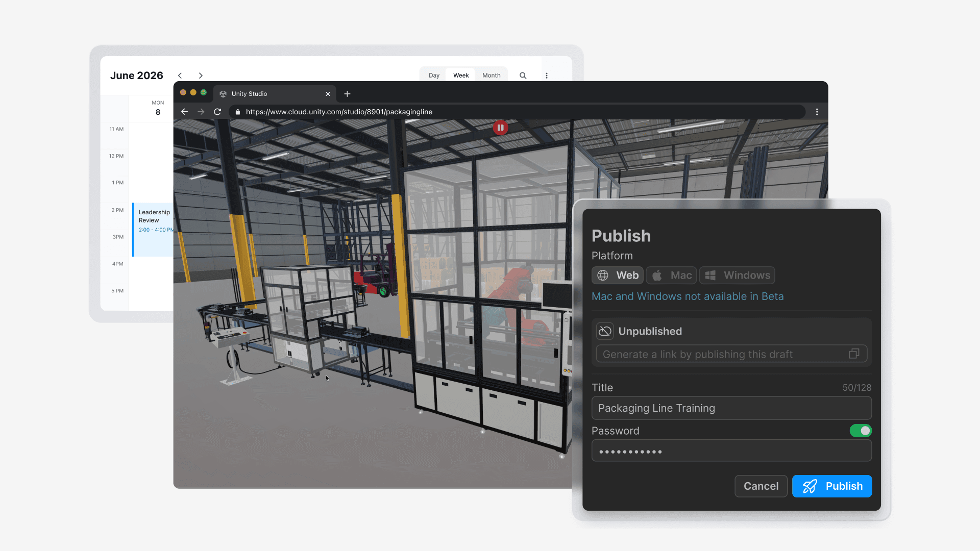980x551 pixels.
Task: Go to next week in calendar
Action: [x=201, y=76]
